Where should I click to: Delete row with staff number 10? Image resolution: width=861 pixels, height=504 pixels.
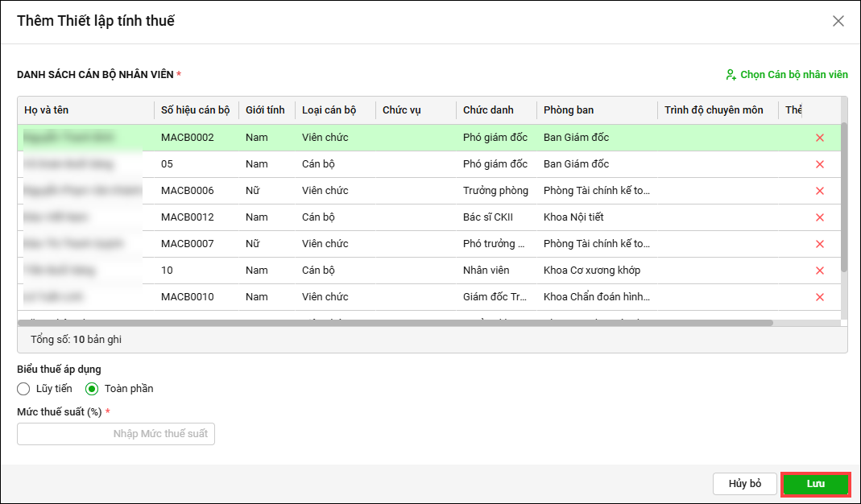[820, 271]
